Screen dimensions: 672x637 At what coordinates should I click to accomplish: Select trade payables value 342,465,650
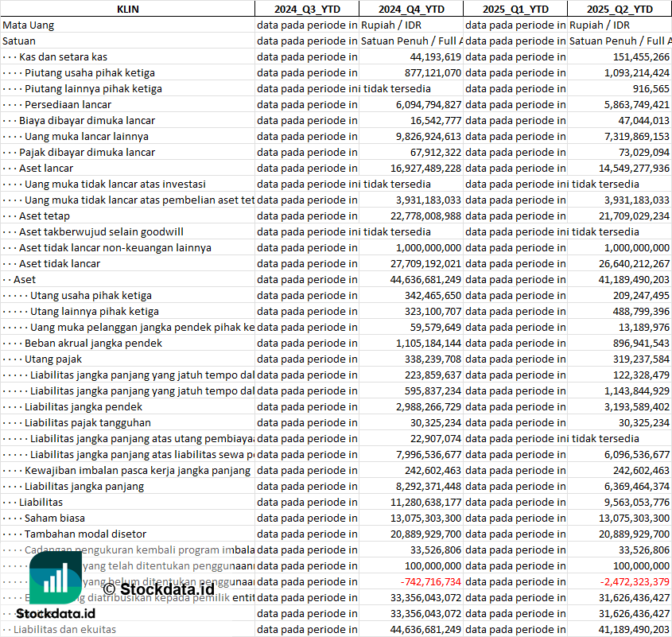click(x=433, y=295)
